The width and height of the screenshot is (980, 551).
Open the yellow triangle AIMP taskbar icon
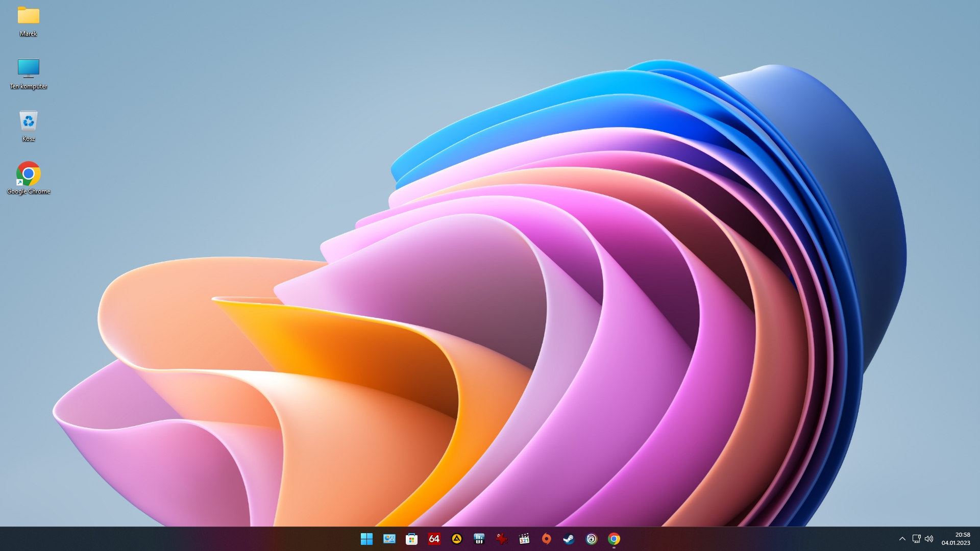click(x=457, y=539)
